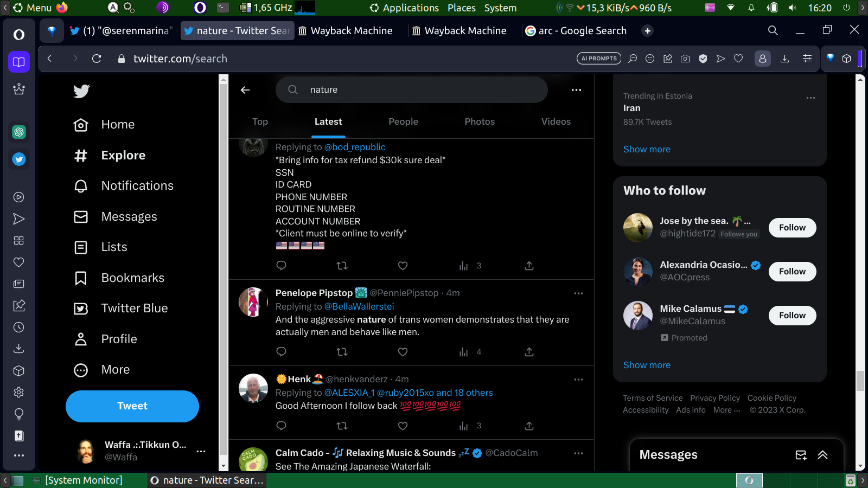Open Settings gear in the Opera sidebar
The height and width of the screenshot is (488, 868).
(x=19, y=393)
